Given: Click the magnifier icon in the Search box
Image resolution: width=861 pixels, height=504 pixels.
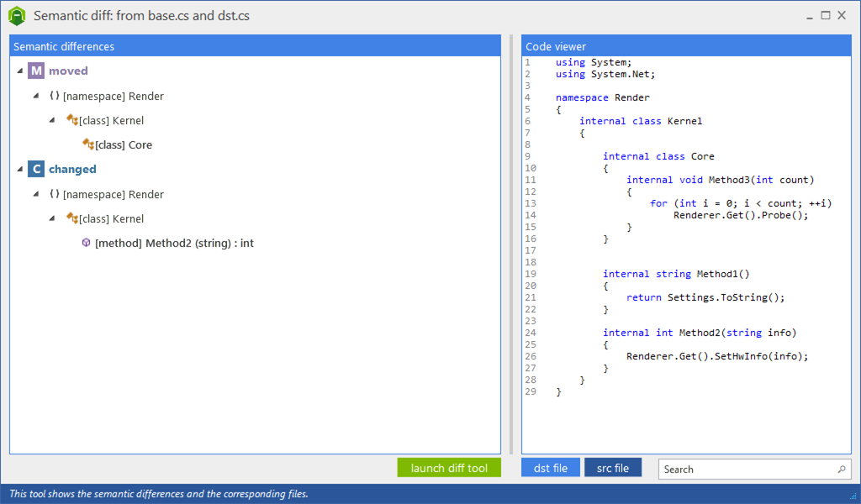Looking at the screenshot, I should point(841,469).
